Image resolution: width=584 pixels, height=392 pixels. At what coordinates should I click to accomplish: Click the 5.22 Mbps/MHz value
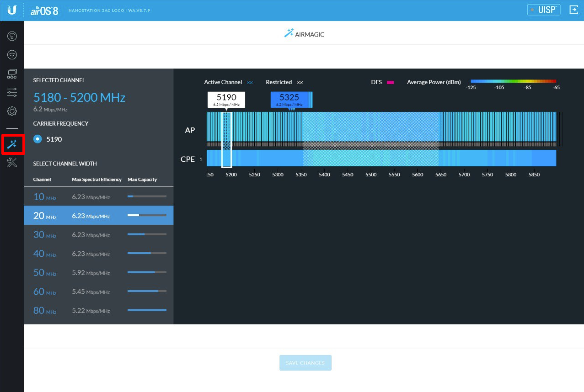[91, 311]
